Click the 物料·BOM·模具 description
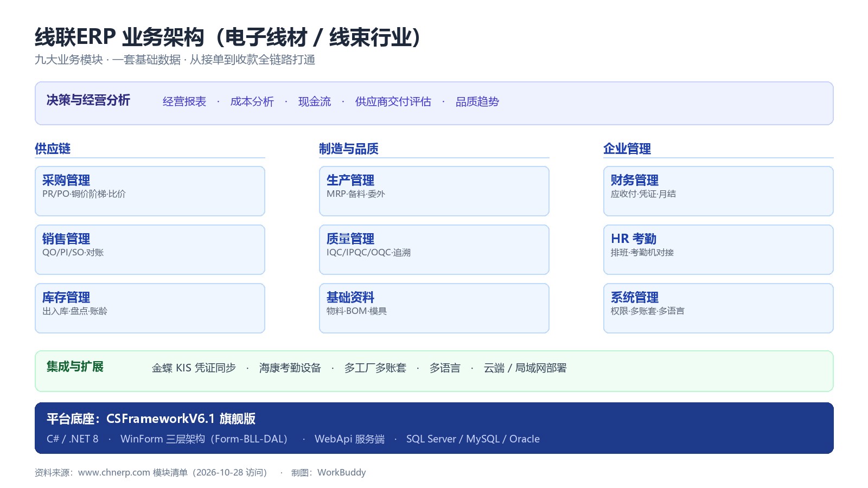The height and width of the screenshot is (488, 868). (357, 311)
